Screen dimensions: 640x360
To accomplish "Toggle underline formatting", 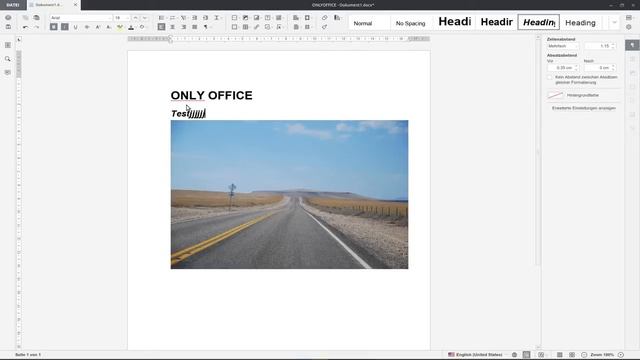I will point(76,27).
